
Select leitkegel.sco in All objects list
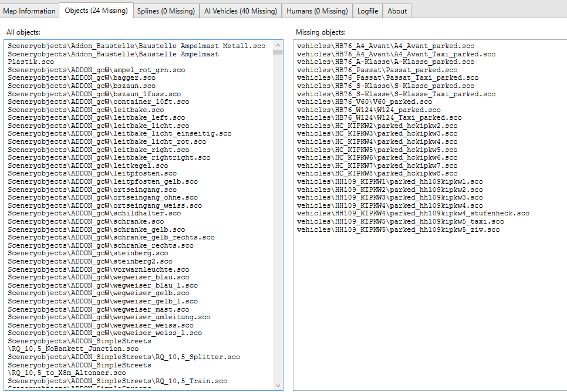coord(88,165)
